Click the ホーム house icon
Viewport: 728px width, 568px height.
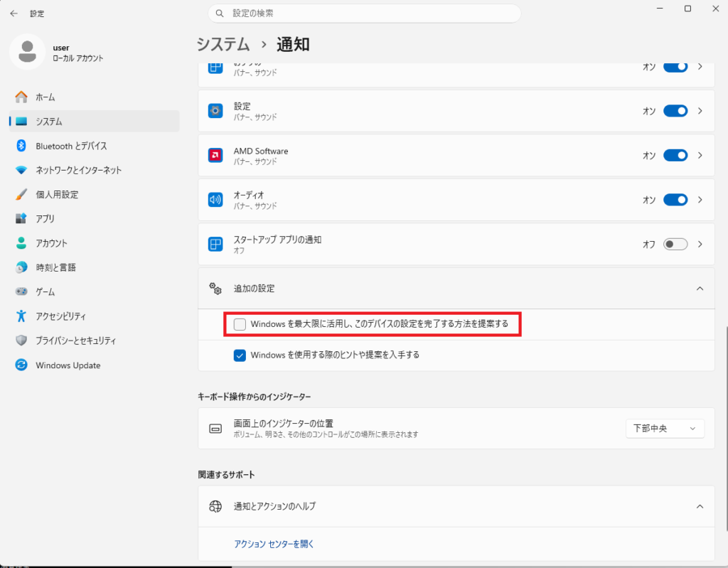click(x=21, y=97)
